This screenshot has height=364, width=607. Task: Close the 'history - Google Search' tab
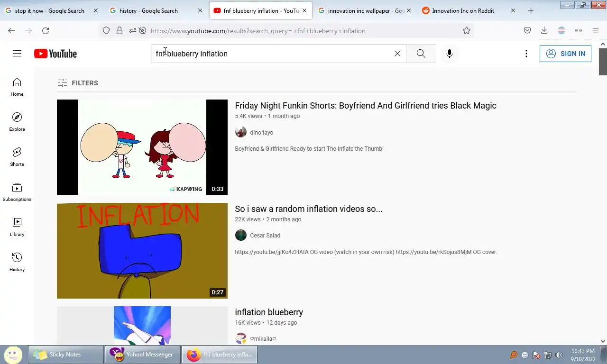pos(200,10)
